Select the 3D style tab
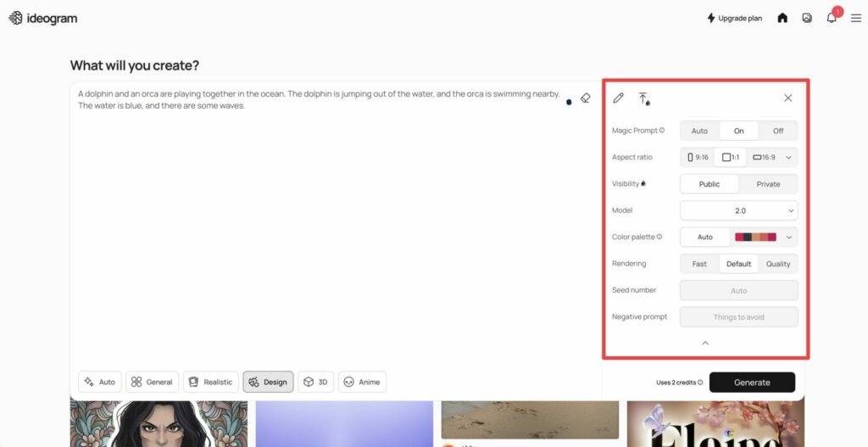This screenshot has height=447, width=868. tap(316, 382)
